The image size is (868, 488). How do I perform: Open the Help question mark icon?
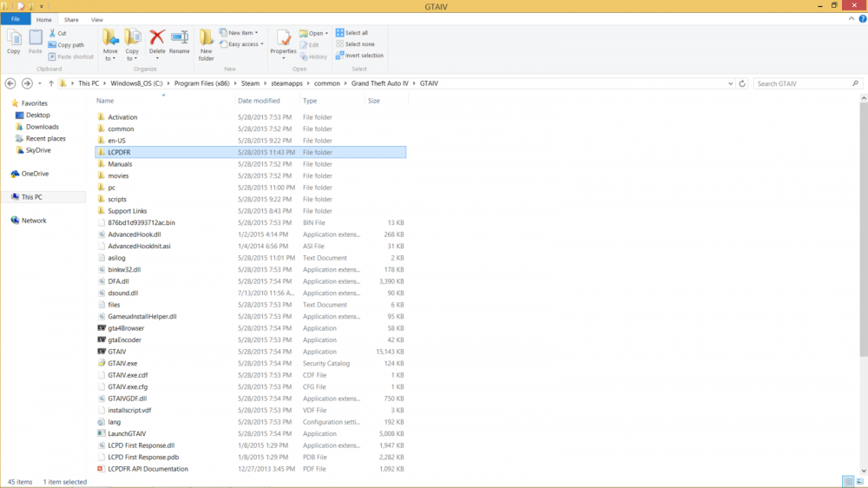click(863, 19)
